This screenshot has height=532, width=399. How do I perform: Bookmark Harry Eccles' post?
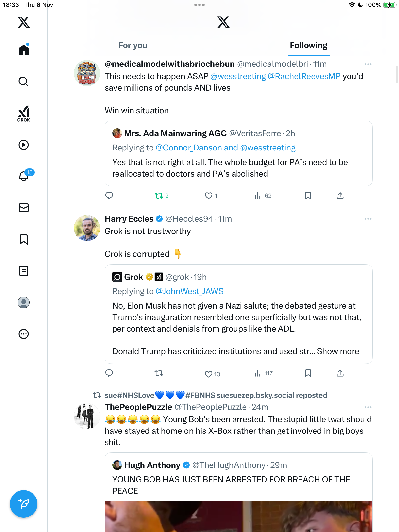click(308, 373)
